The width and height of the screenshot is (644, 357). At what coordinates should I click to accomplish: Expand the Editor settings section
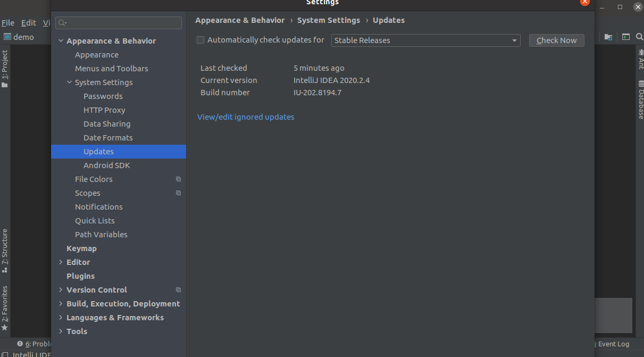pos(61,262)
